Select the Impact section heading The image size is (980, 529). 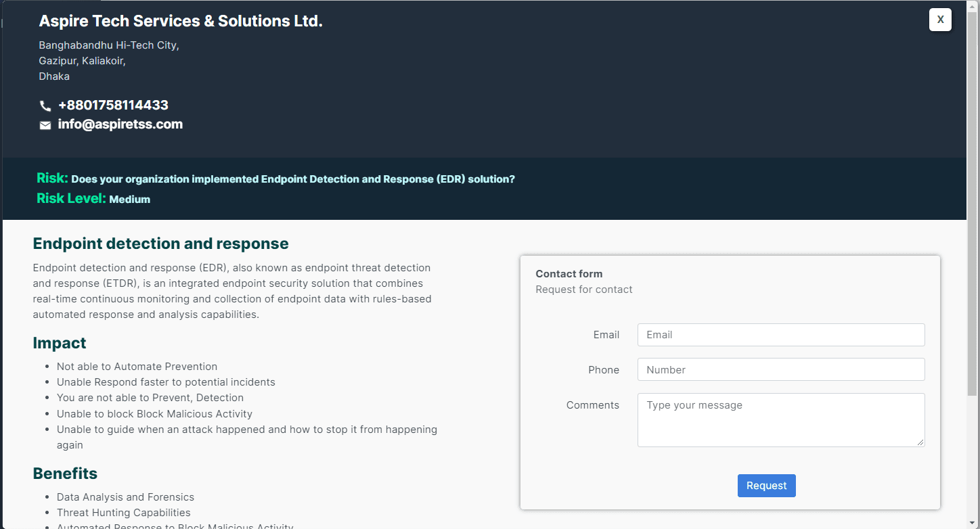pyautogui.click(x=60, y=343)
